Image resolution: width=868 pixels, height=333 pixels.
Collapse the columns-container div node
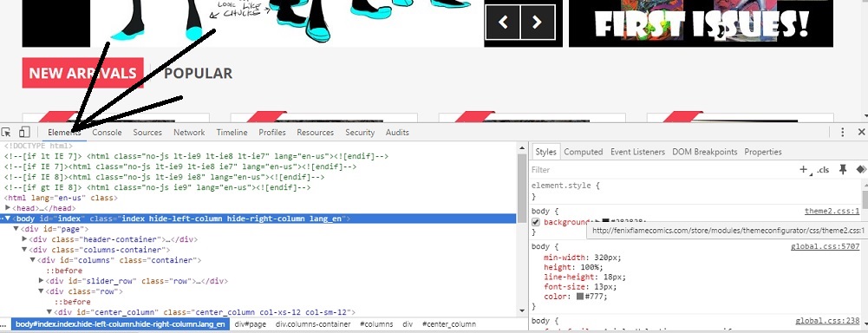(24, 250)
